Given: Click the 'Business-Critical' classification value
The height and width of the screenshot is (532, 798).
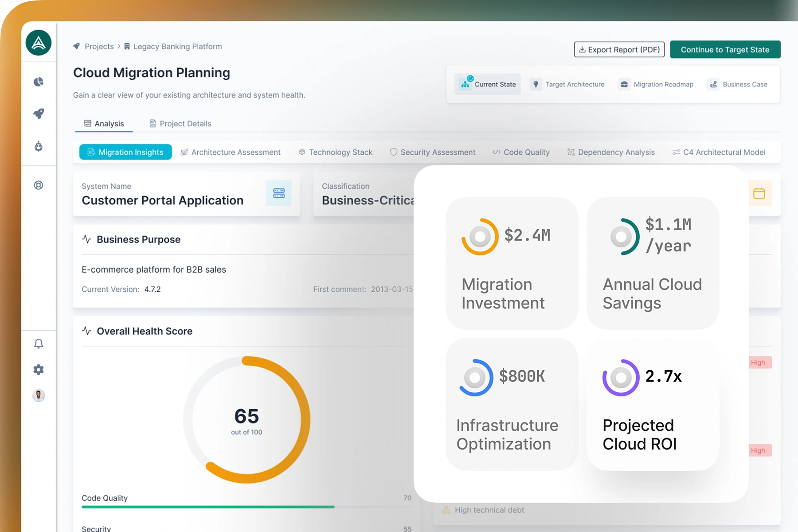Looking at the screenshot, I should (368, 200).
